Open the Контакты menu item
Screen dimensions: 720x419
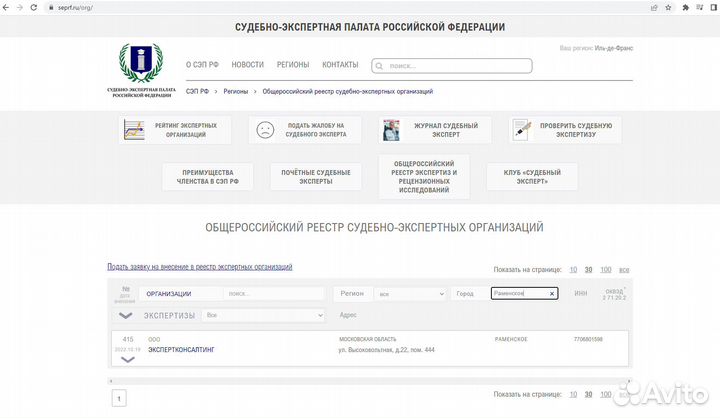tap(340, 65)
